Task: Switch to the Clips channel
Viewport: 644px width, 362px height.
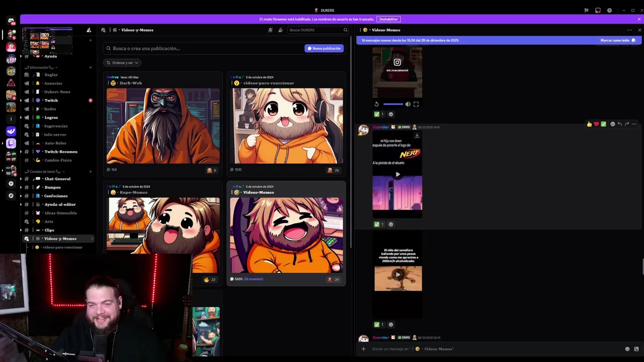Action: click(x=58, y=230)
